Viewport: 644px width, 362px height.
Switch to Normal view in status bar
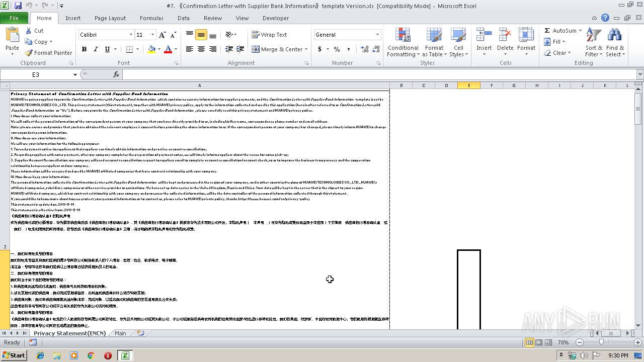529,342
